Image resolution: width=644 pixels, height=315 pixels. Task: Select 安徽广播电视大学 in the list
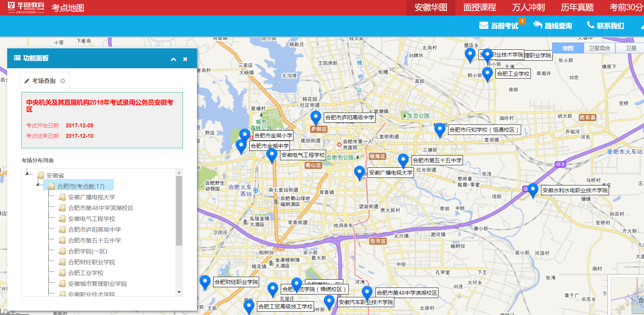[x=92, y=197]
